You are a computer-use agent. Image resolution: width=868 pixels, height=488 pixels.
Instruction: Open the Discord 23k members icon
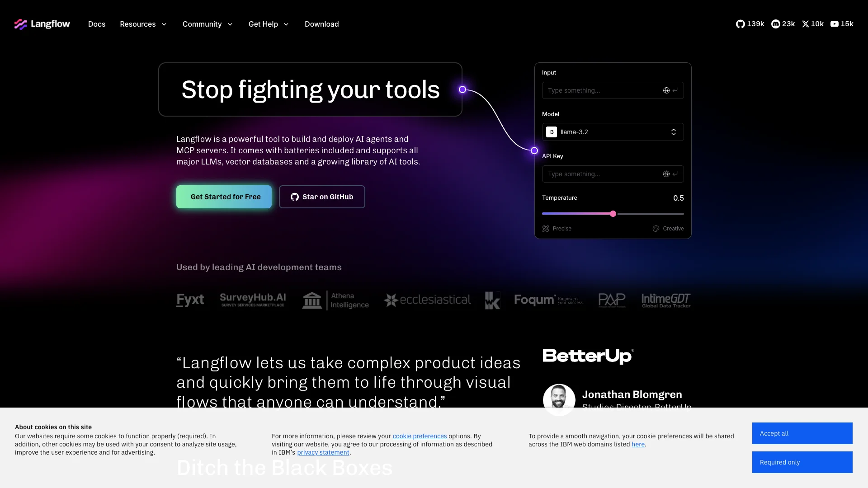776,24
